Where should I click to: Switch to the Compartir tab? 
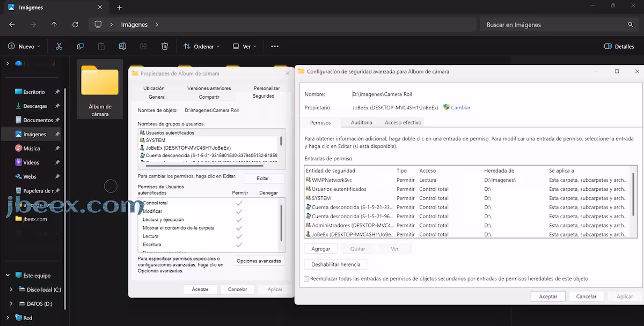point(209,97)
